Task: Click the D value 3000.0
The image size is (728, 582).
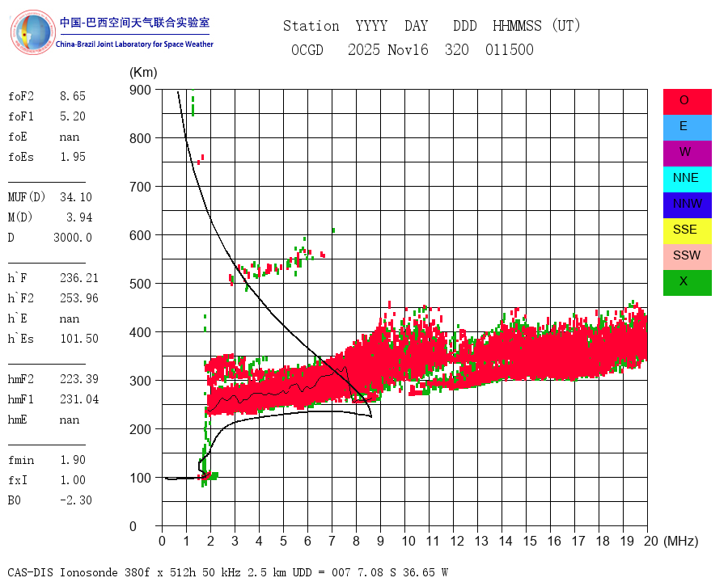Action: point(73,237)
